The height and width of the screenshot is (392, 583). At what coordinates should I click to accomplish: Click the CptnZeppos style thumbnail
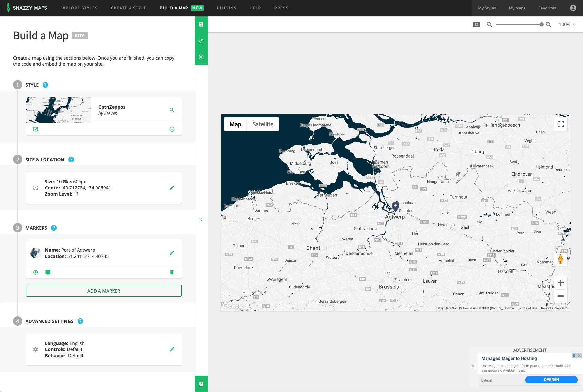tap(59, 110)
